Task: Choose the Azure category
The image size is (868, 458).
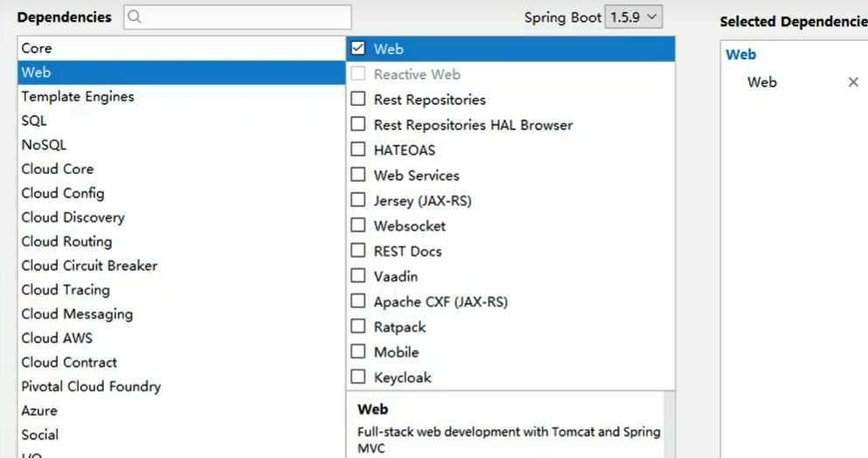Action: 182,411
